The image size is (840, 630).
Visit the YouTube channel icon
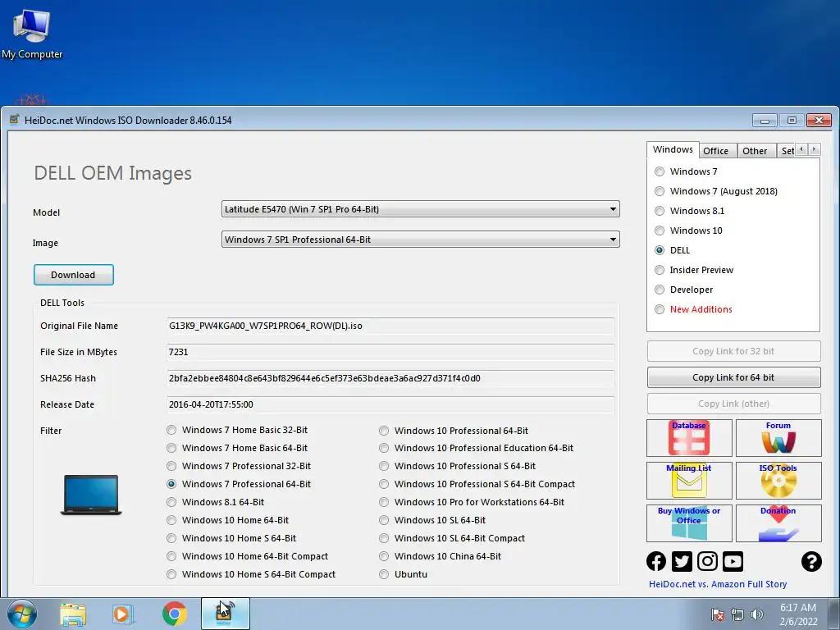coord(733,561)
